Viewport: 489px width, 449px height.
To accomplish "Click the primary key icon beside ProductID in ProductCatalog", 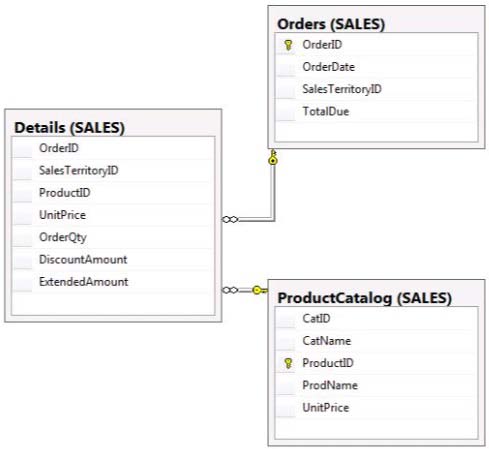I will click(x=288, y=363).
